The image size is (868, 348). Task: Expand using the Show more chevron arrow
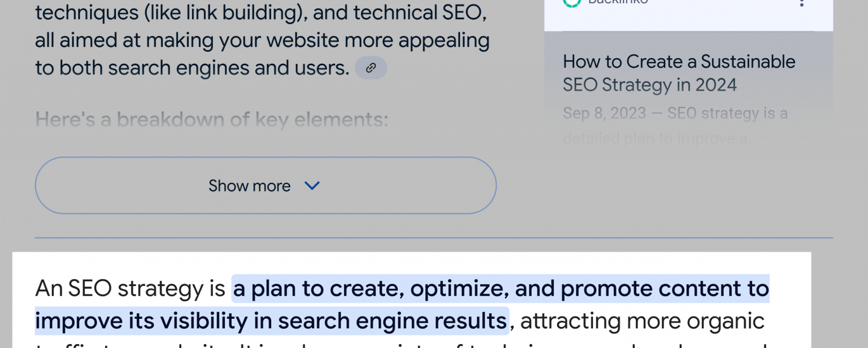(312, 185)
